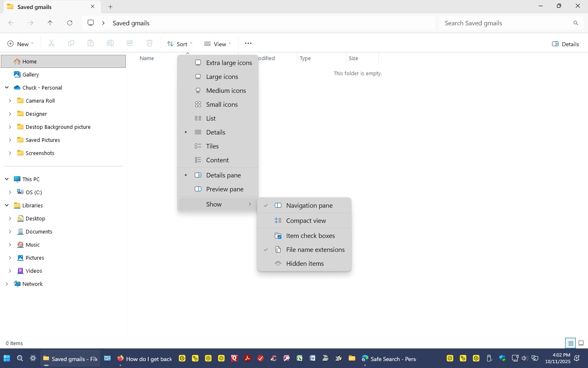Open the Sort dropdown

180,43
